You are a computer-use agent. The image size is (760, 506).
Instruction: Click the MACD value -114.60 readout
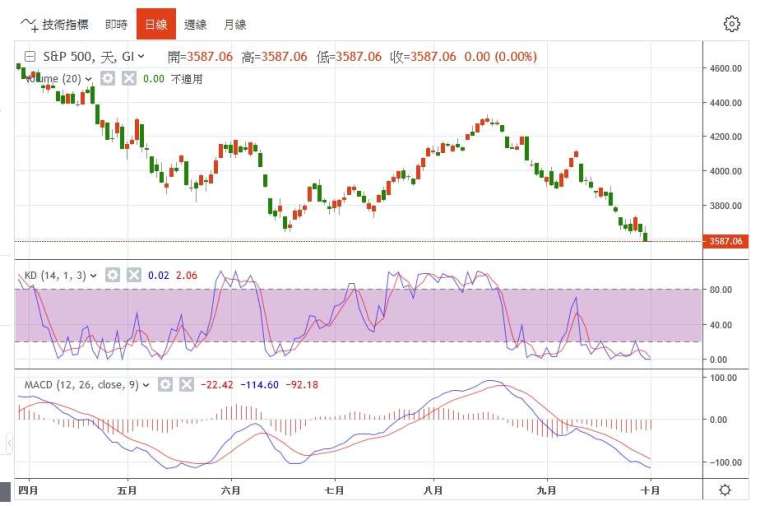(259, 385)
